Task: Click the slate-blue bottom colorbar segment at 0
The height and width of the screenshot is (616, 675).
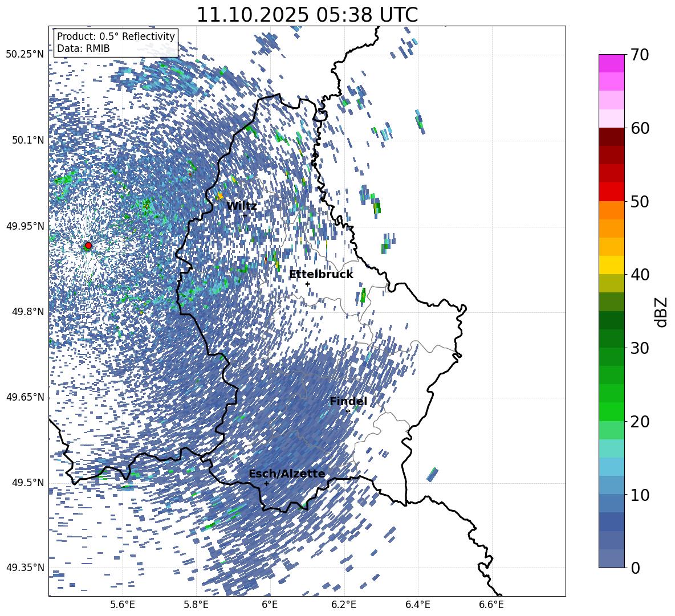Action: (x=611, y=558)
